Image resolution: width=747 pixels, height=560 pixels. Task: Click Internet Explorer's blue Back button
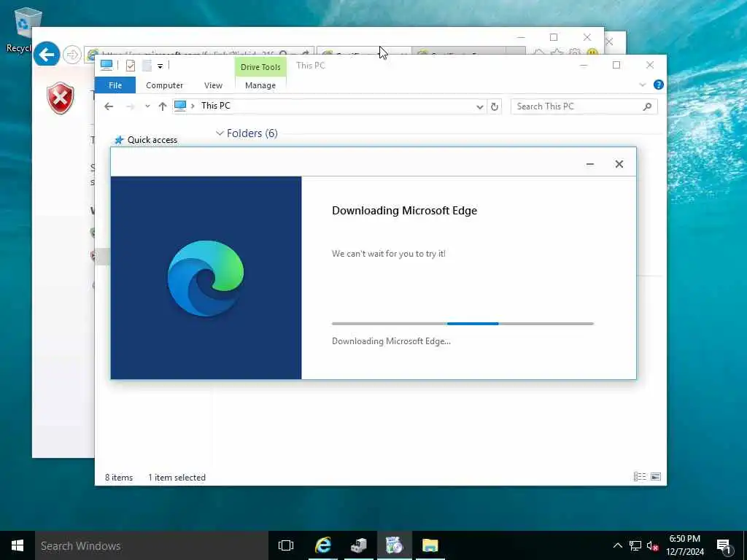(47, 55)
